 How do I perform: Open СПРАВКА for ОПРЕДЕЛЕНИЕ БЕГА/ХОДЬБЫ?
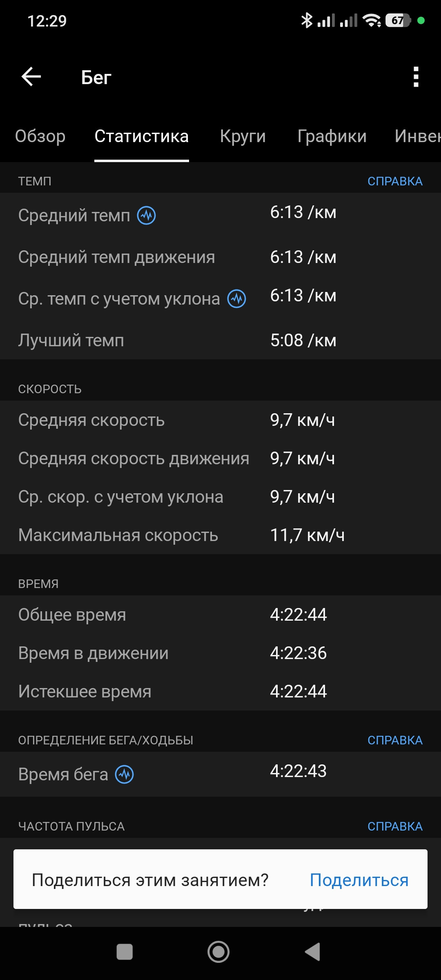[x=395, y=740]
